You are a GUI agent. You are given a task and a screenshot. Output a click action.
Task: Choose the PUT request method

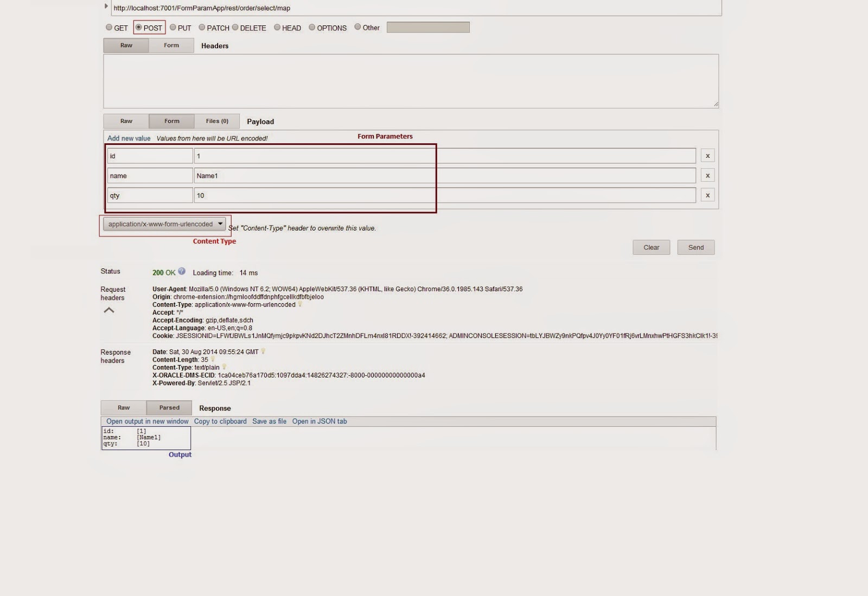click(173, 27)
